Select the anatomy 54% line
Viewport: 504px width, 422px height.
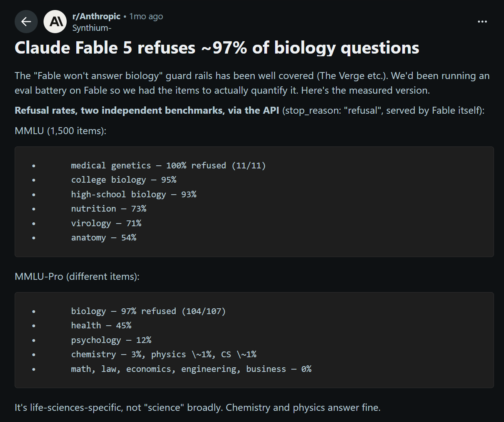pos(104,238)
